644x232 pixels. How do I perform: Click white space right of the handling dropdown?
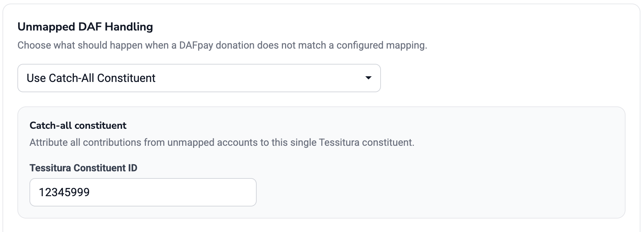coord(504,78)
